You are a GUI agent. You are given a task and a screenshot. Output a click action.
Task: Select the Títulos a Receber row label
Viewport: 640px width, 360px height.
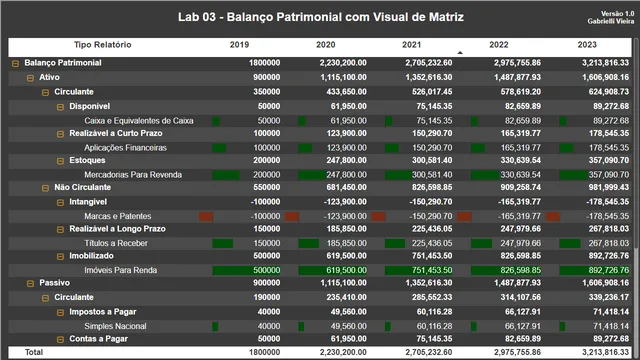click(116, 243)
